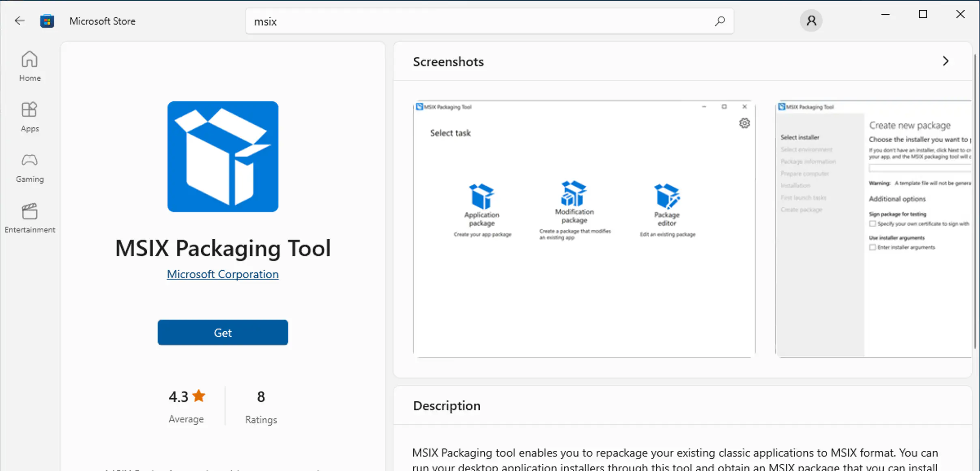Open the Microsoft Corporation publisher link
The image size is (980, 471).
[222, 274]
